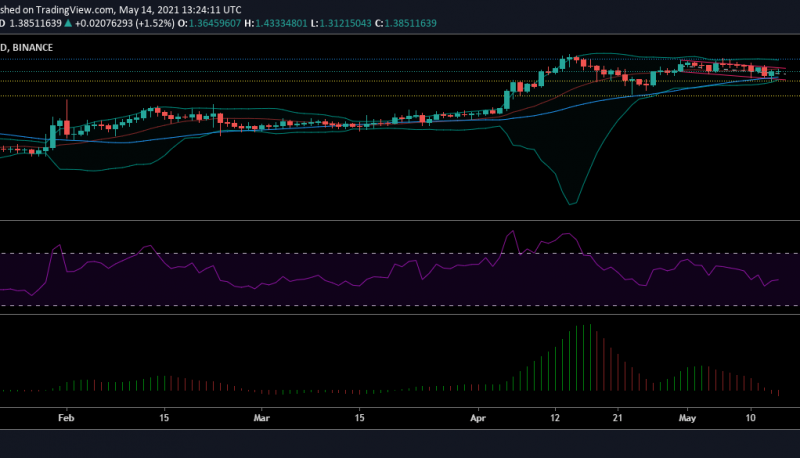Click the BINANCE exchange label
Image resolution: width=800 pixels, height=458 pixels.
pyautogui.click(x=32, y=47)
